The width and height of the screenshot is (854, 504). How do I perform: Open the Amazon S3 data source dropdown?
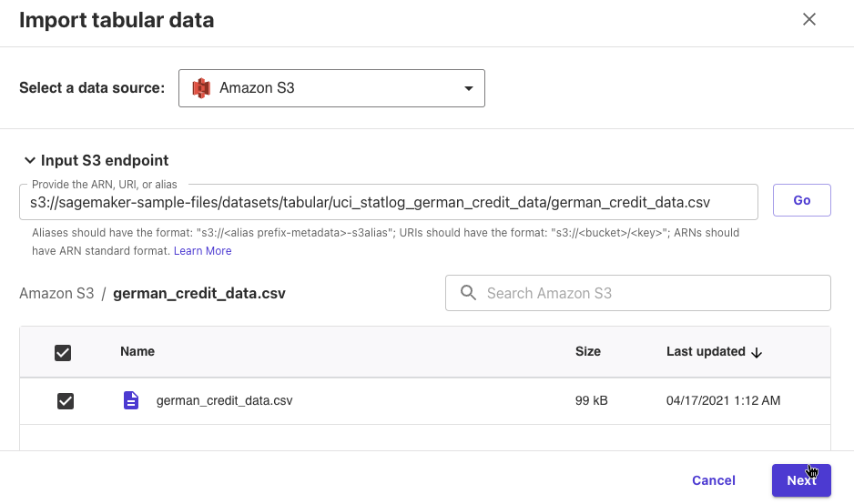331,88
